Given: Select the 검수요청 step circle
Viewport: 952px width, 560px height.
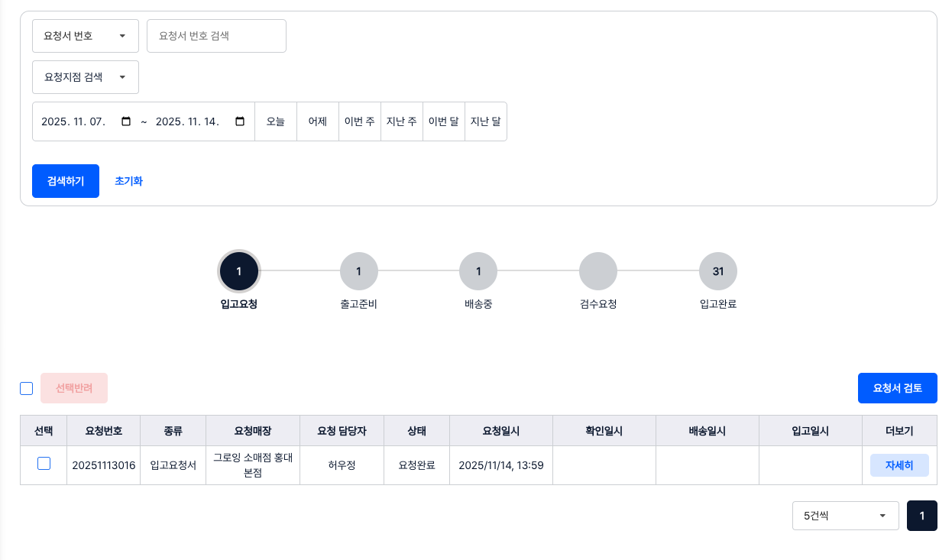Looking at the screenshot, I should click(598, 271).
